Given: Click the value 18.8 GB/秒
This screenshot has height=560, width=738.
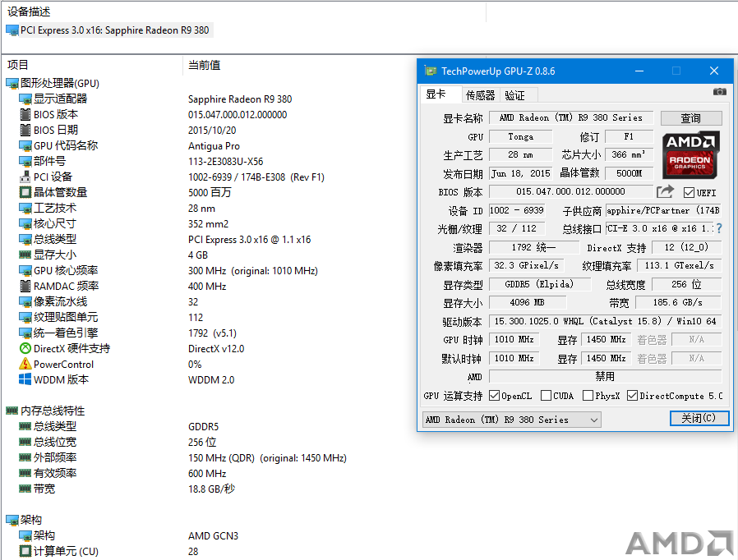Looking at the screenshot, I should tap(211, 489).
